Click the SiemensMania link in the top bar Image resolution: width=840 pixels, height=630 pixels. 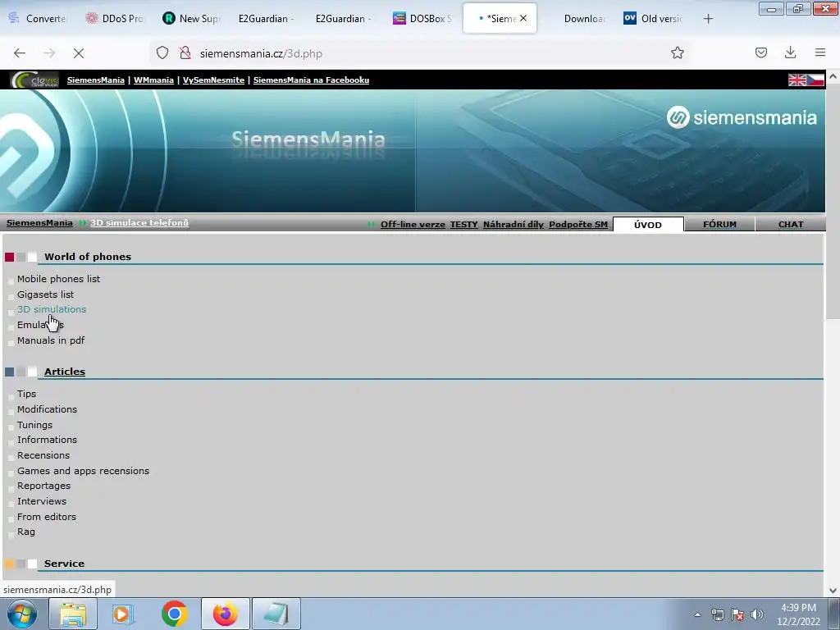point(96,80)
